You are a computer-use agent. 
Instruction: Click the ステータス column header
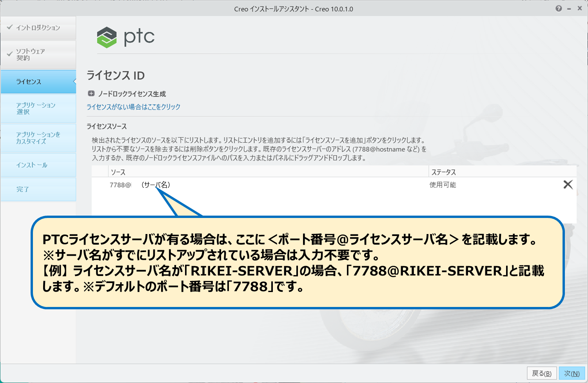(443, 172)
